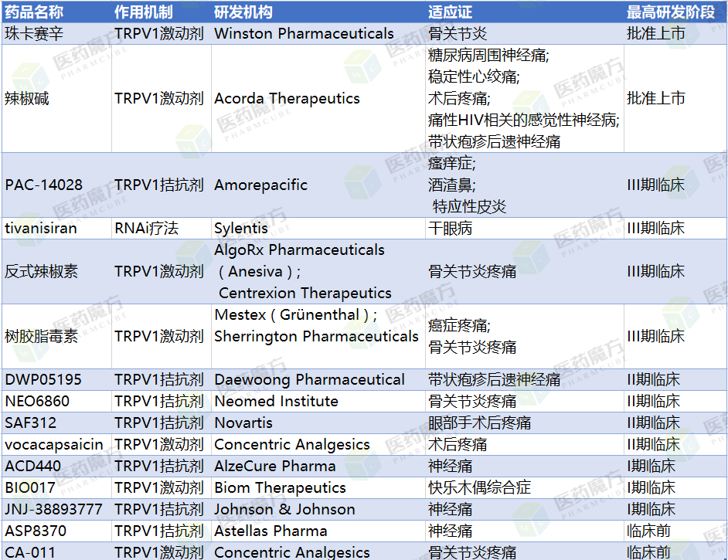Select the Daewoong Pharmaceutical cell
This screenshot has width=728, height=560.
309,380
